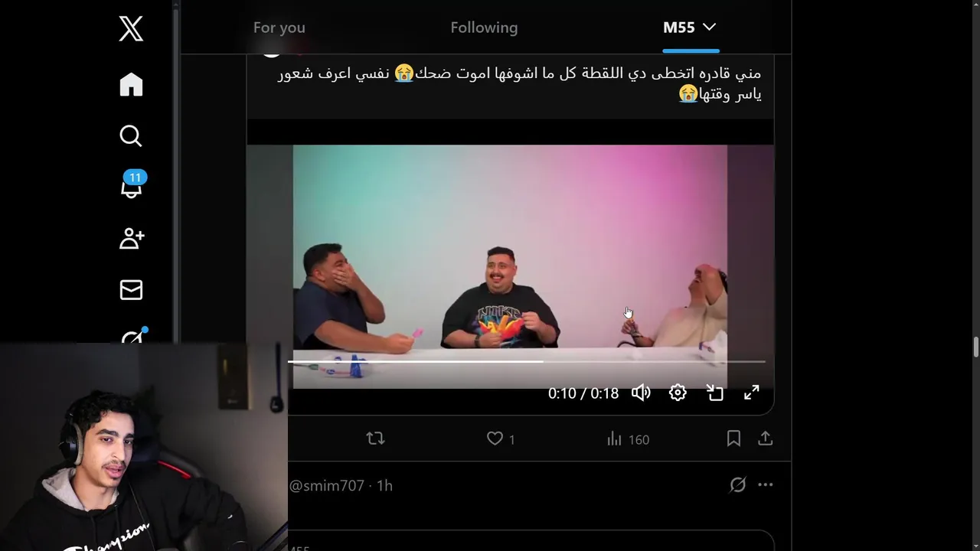Open the X logo home link
Viewport: 980px width, 551px height.
131,29
